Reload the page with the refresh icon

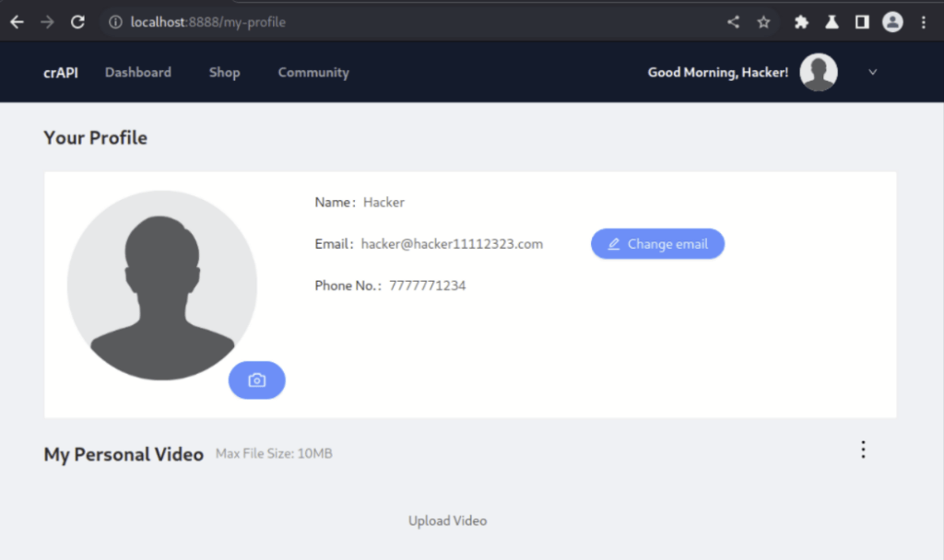click(78, 22)
